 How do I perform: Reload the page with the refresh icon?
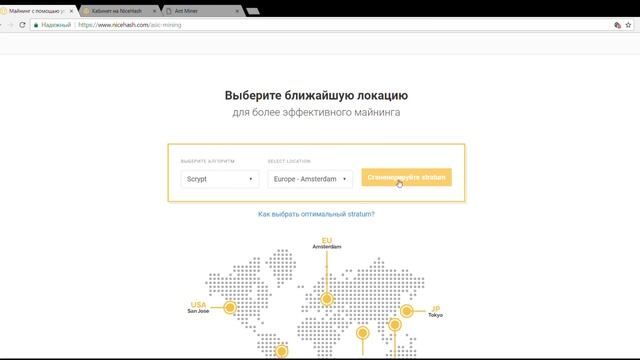tap(22, 25)
